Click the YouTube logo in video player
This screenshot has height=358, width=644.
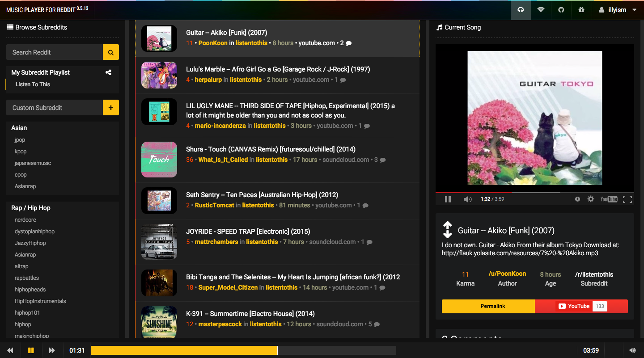coord(609,199)
